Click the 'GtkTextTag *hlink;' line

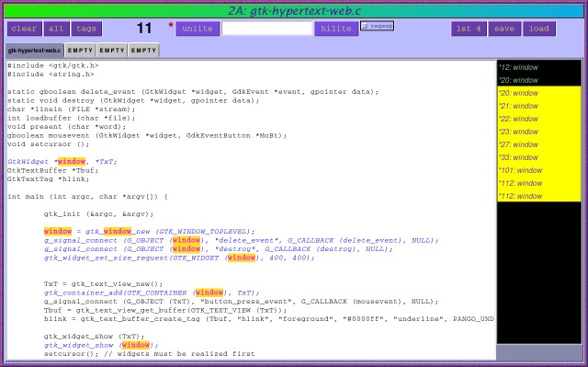point(49,179)
